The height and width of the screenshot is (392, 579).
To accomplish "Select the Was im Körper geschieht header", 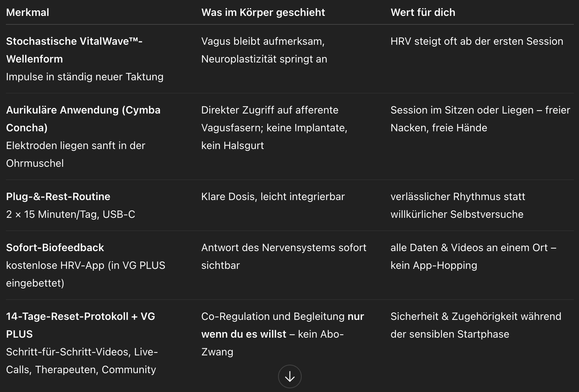I will pyautogui.click(x=263, y=12).
